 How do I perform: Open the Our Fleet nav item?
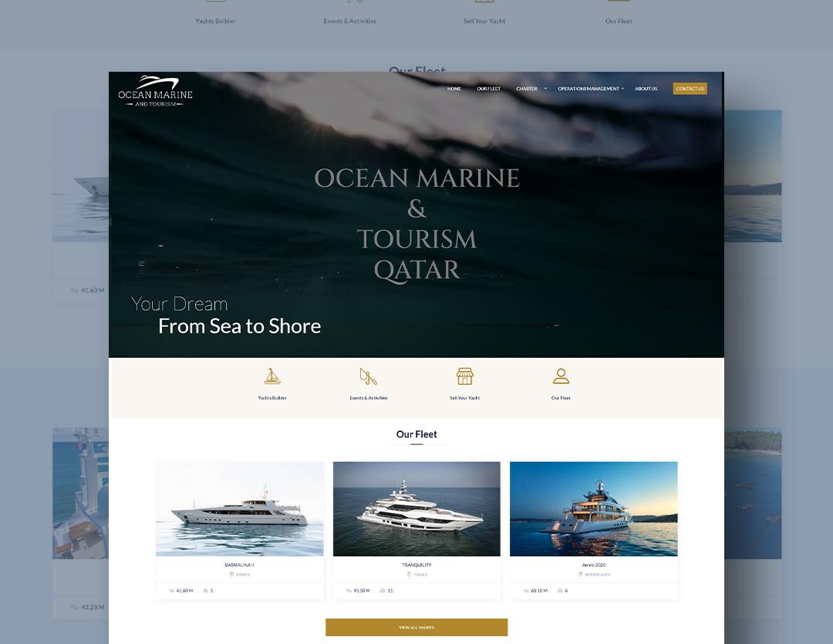(x=489, y=89)
